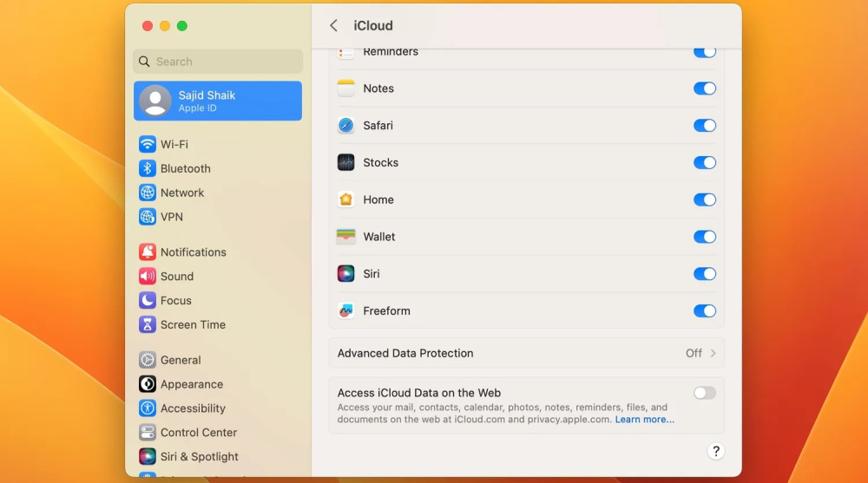Go back using the back chevron

333,25
